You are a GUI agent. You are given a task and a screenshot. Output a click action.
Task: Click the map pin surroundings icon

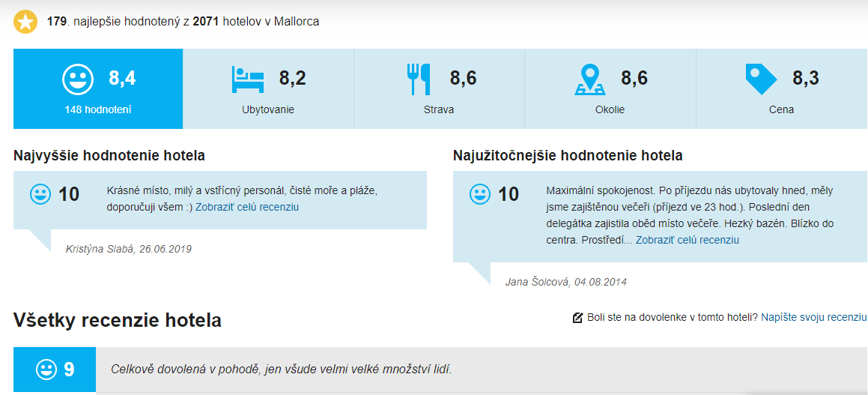[589, 79]
